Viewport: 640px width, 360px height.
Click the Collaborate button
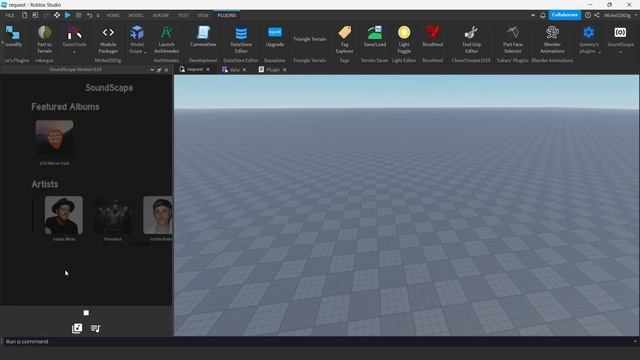[x=565, y=15]
